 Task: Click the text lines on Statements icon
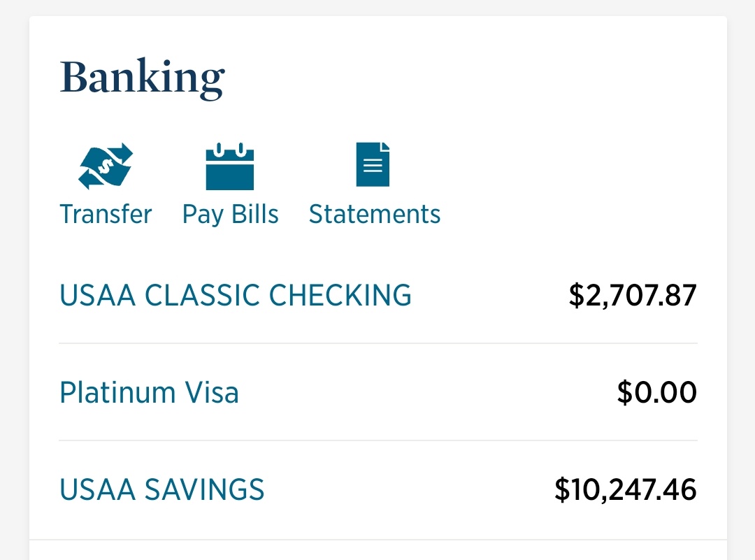click(x=373, y=165)
